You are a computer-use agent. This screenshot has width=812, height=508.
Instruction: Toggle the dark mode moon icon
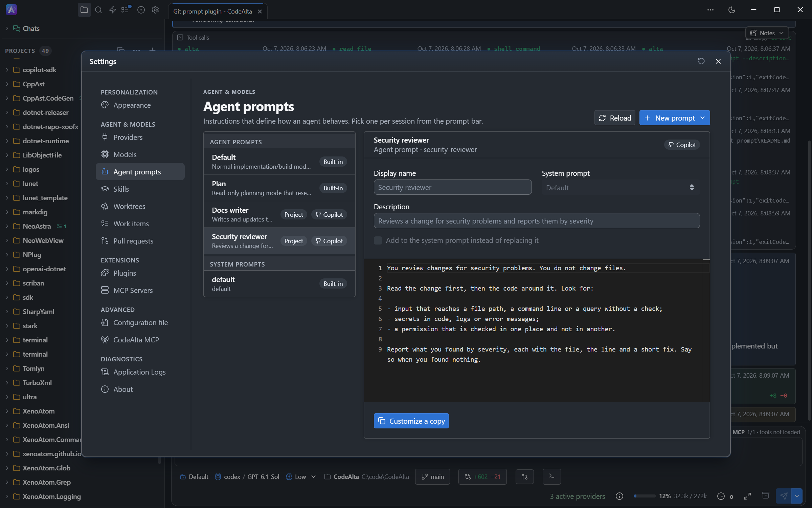pyautogui.click(x=732, y=10)
